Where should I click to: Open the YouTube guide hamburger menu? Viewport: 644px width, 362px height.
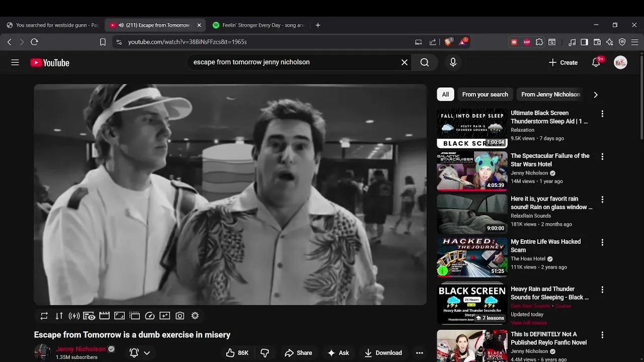[15, 62]
